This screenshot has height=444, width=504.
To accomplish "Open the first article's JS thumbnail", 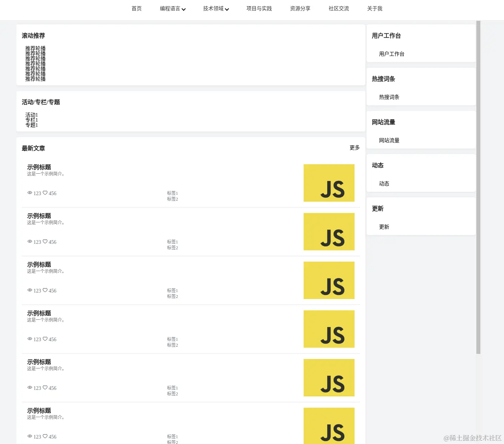I will click(x=329, y=183).
